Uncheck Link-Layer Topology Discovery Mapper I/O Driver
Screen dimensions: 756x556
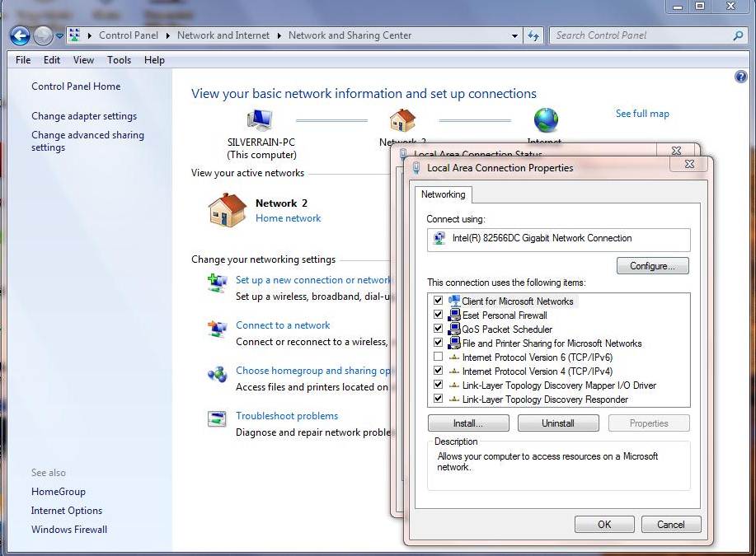pos(438,385)
